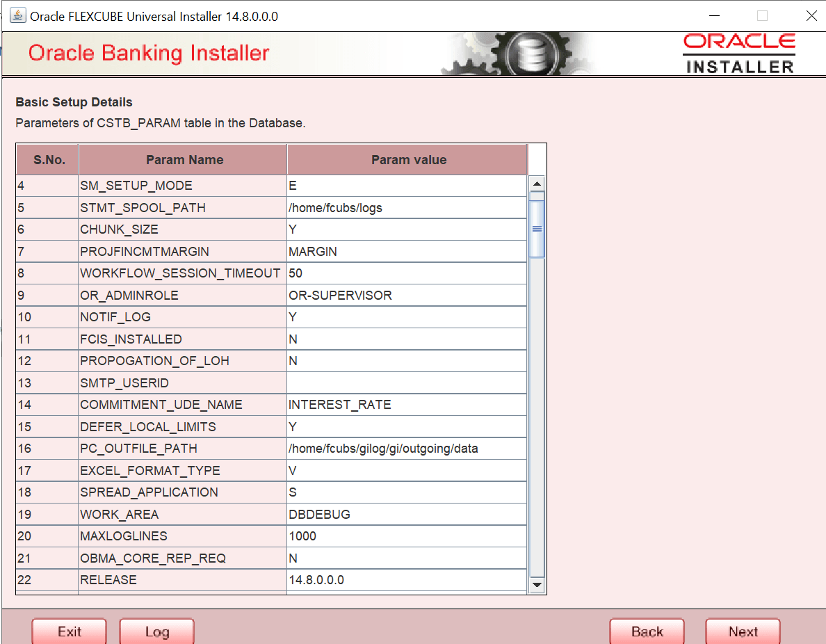Edit the CHUNK_SIZE value Y

(407, 230)
